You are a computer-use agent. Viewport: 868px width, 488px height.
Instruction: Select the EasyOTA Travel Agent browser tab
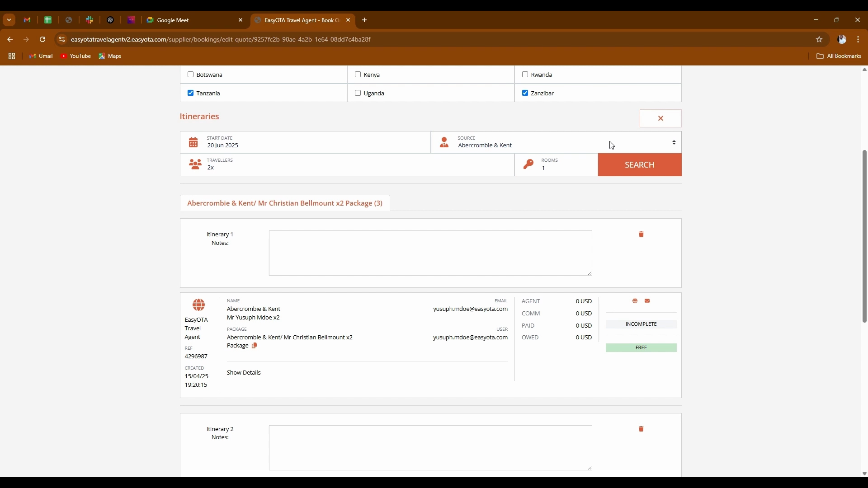[302, 20]
